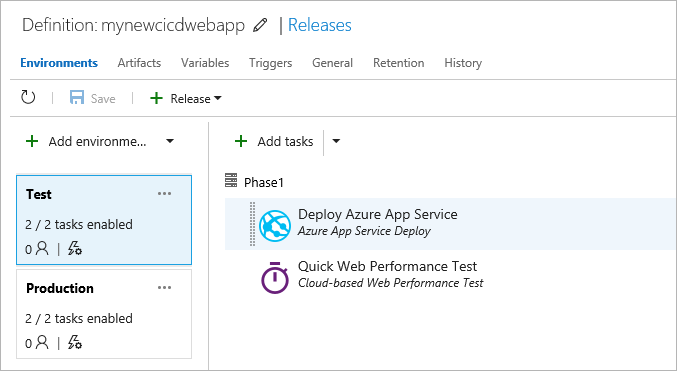Click the approvers person icon in Test
This screenshot has width=677, height=371.
point(42,248)
